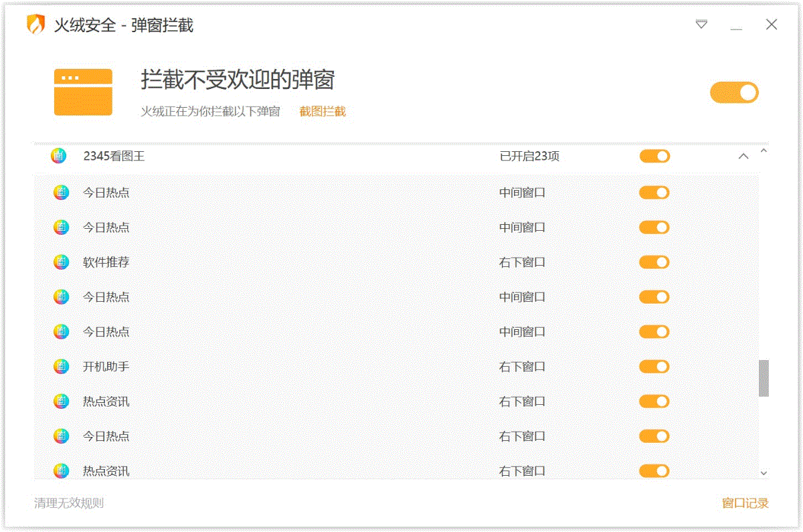The width and height of the screenshot is (803, 532).
Task: Click the 已开启23项 status text
Action: point(529,157)
